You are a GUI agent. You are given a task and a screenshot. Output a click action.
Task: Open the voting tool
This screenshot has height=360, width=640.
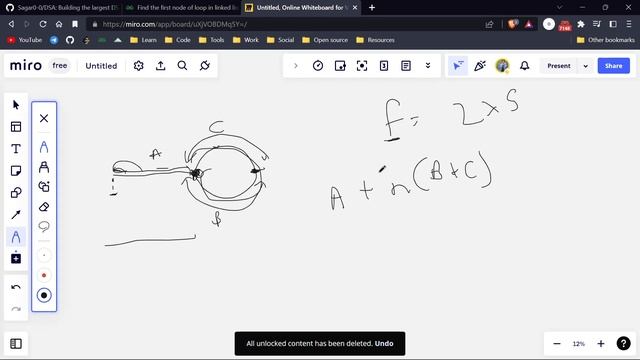point(384,66)
